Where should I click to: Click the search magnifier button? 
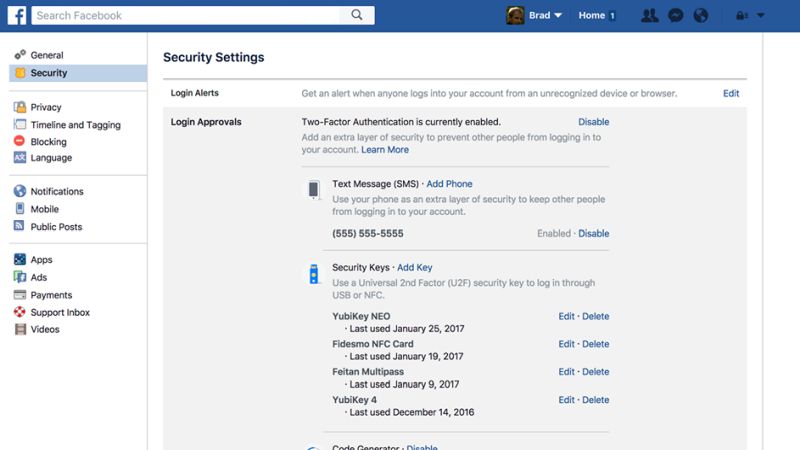pos(357,15)
